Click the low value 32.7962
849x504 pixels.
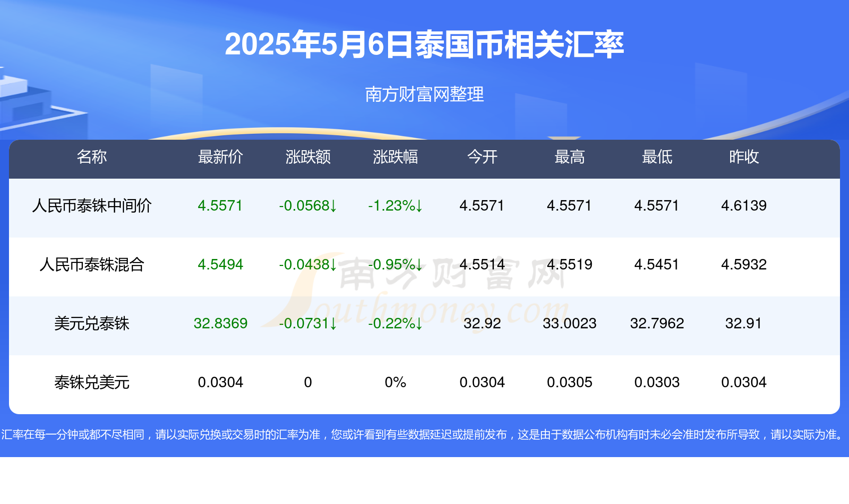[657, 323]
